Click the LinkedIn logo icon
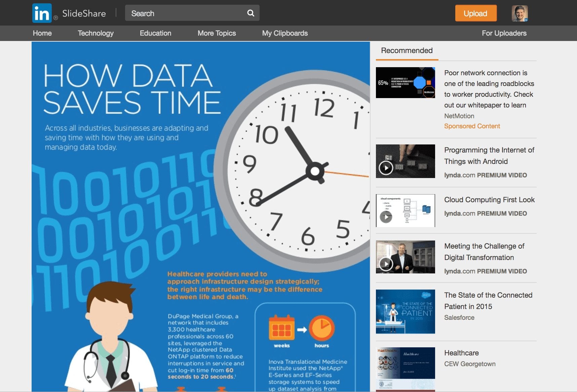The width and height of the screenshot is (577, 392). pos(42,13)
